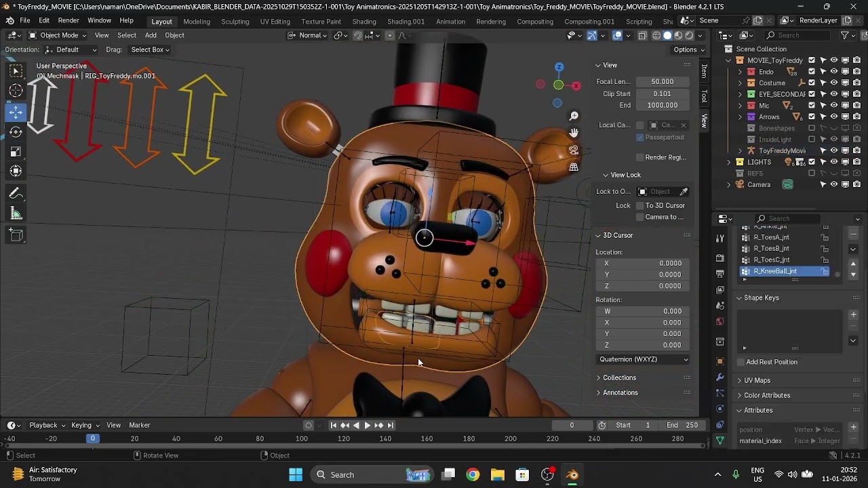Expand the Arrows collection
Screen dimensions: 868x488
pos(740,117)
